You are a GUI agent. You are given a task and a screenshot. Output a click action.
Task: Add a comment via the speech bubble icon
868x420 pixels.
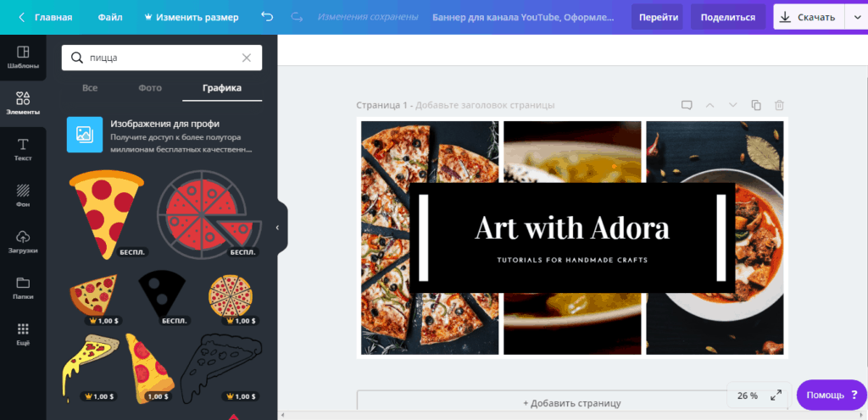pyautogui.click(x=687, y=105)
